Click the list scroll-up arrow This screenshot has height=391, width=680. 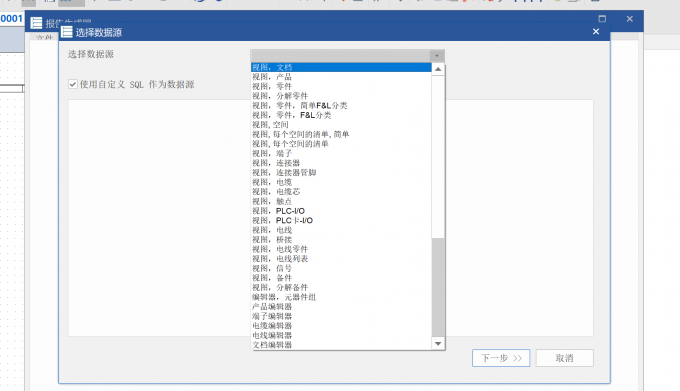438,69
